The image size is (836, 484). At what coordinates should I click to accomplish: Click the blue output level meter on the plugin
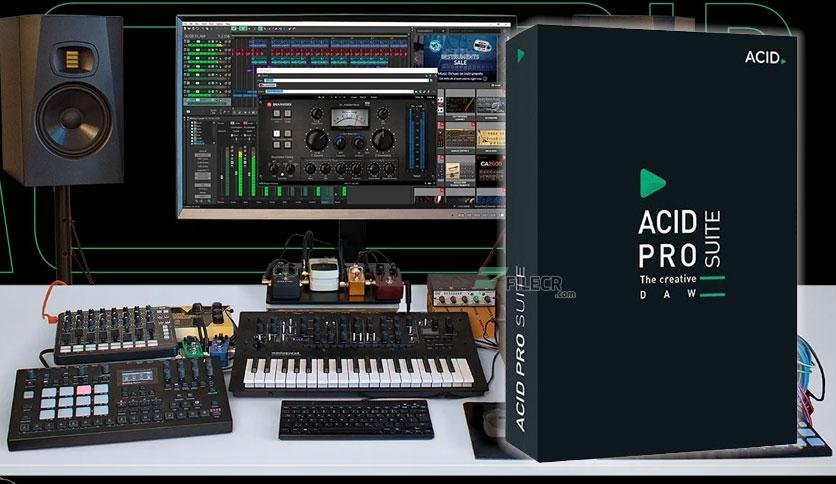coord(416,140)
